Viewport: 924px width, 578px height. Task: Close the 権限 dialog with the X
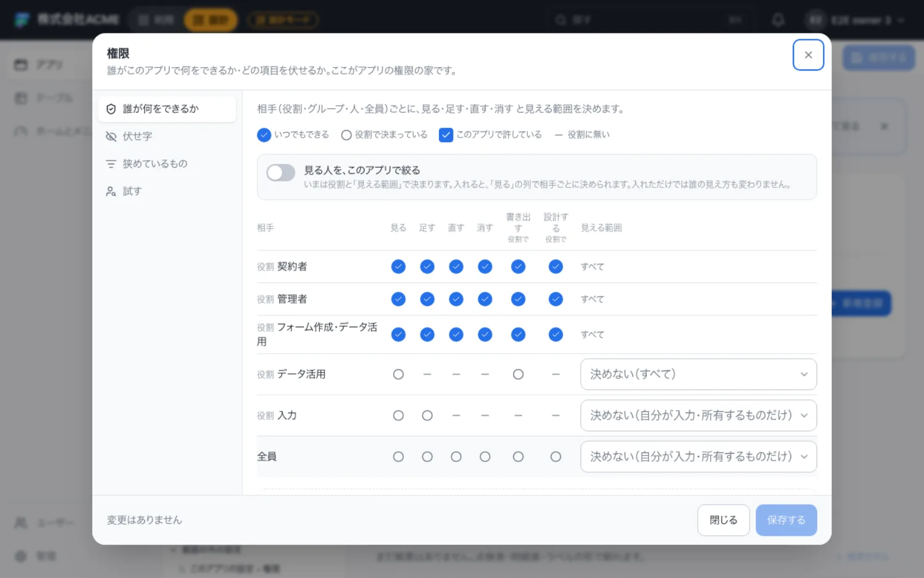coord(808,55)
